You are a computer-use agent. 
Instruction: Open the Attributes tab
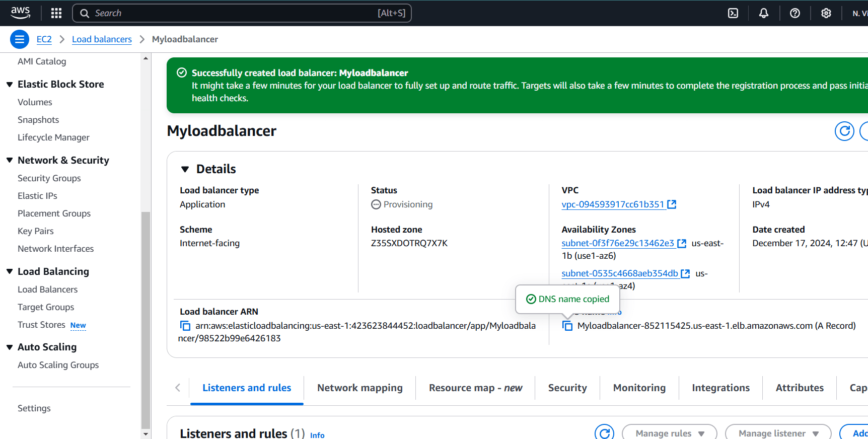(x=800, y=388)
